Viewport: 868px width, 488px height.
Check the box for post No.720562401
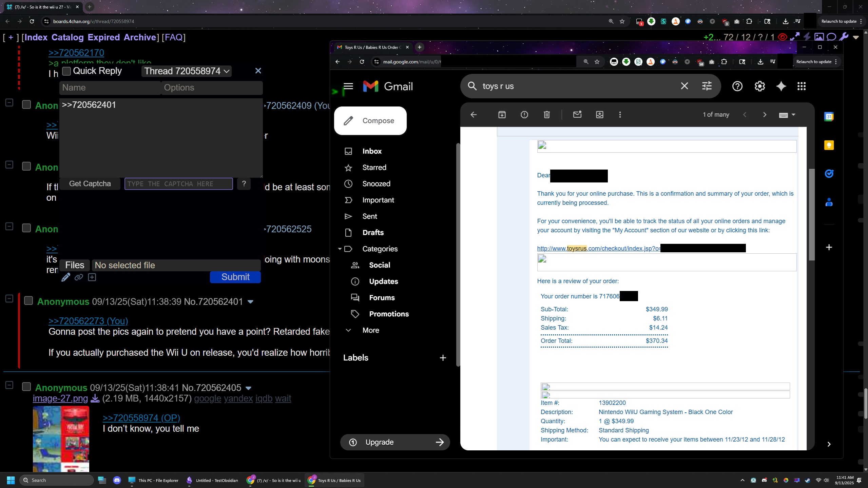[28, 300]
